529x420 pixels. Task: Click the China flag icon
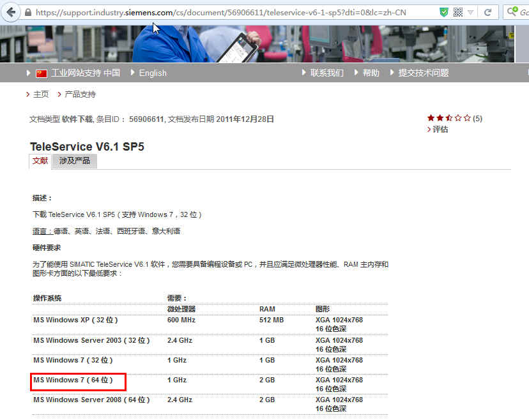pyautogui.click(x=42, y=73)
